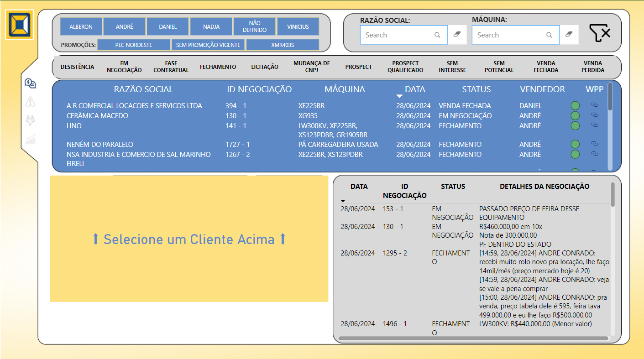This screenshot has width=644, height=359.
Task: Open WPP link for NSA INDUSTRIA row
Action: coord(595,154)
